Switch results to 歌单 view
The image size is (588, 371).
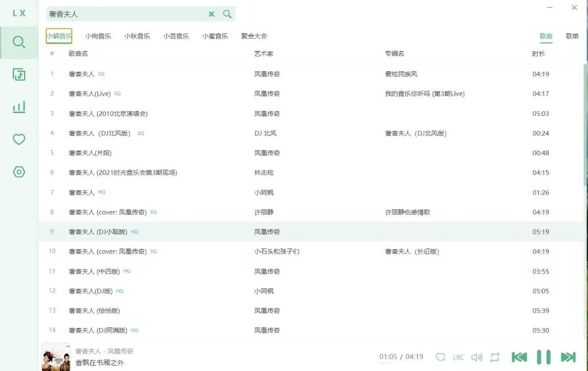(572, 36)
